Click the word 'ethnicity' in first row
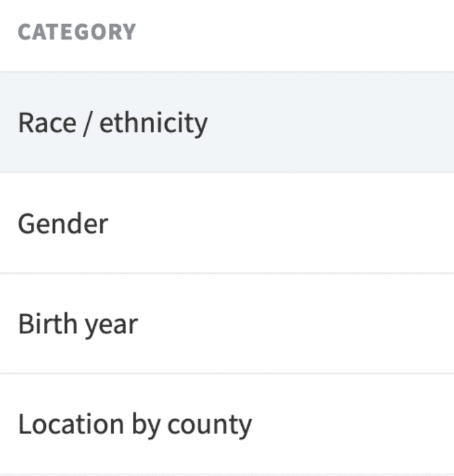The height and width of the screenshot is (476, 454). 153,124
